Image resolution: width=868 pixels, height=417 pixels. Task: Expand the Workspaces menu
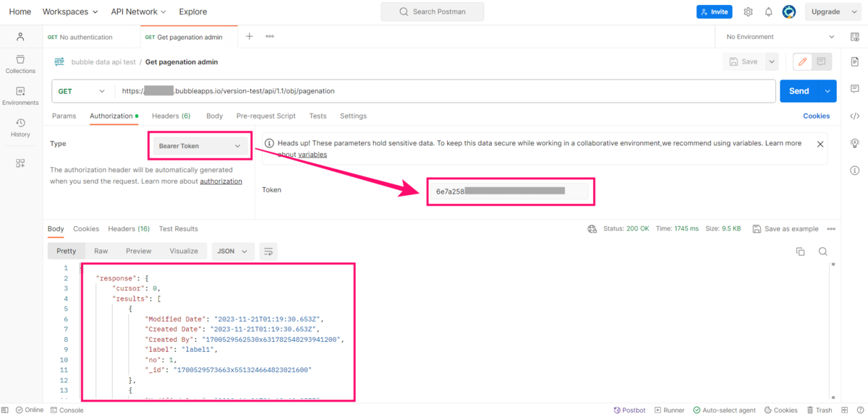70,12
